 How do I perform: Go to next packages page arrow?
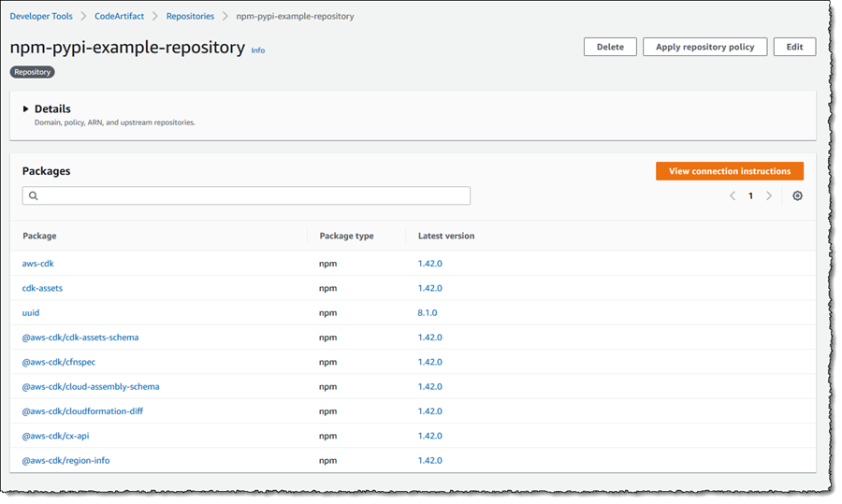pos(769,196)
